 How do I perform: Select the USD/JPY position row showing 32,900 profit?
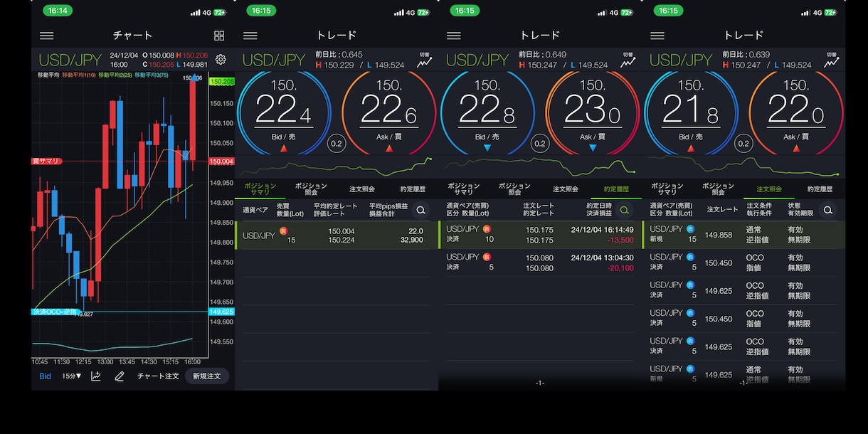pos(337,235)
